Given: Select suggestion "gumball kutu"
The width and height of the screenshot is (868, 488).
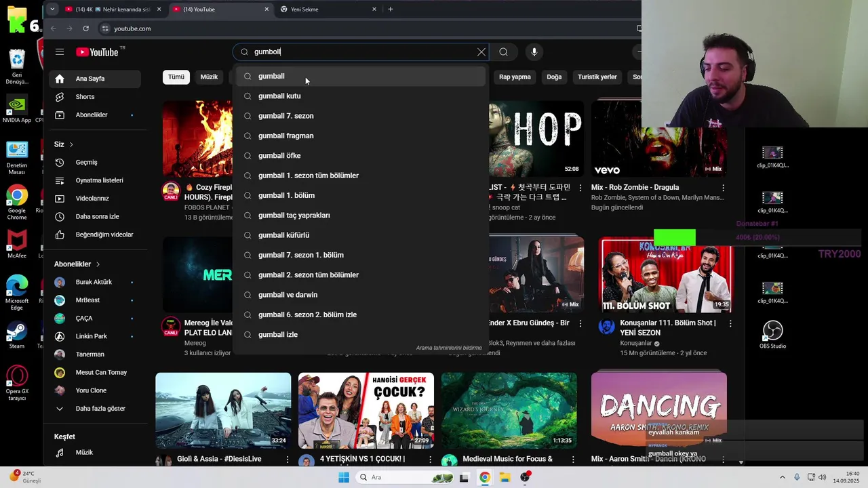Looking at the screenshot, I should (x=360, y=96).
